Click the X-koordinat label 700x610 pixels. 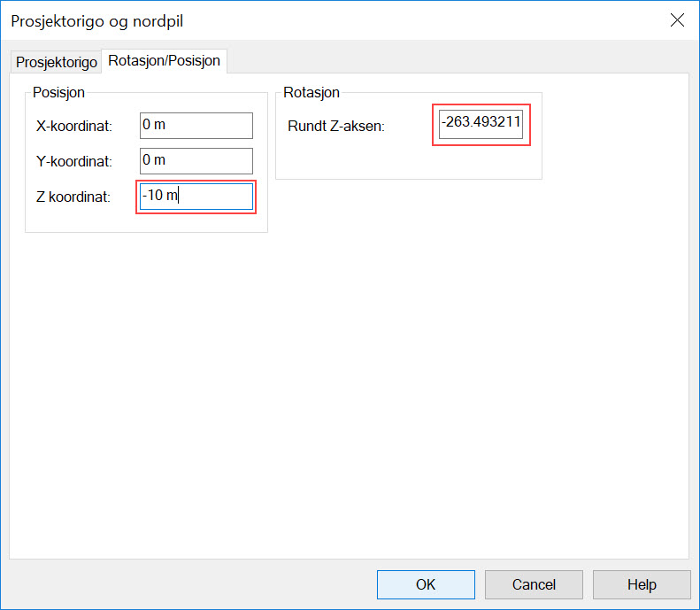click(74, 127)
